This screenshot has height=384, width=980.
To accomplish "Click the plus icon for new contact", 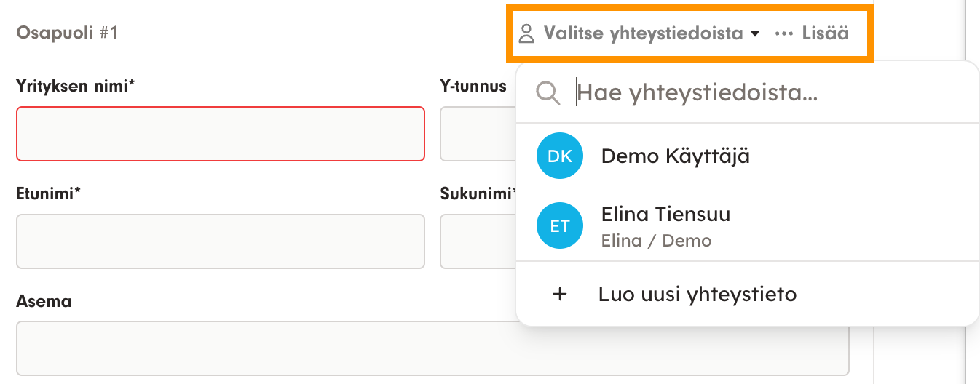I will 560,295.
